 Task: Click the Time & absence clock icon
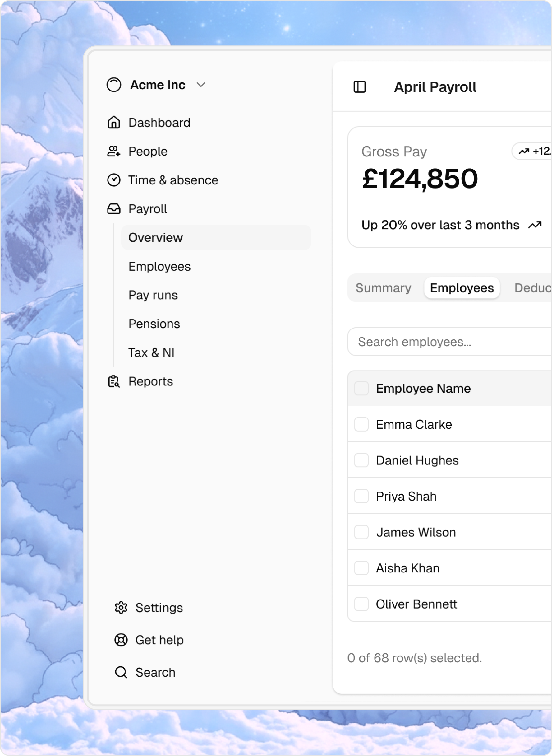point(114,180)
